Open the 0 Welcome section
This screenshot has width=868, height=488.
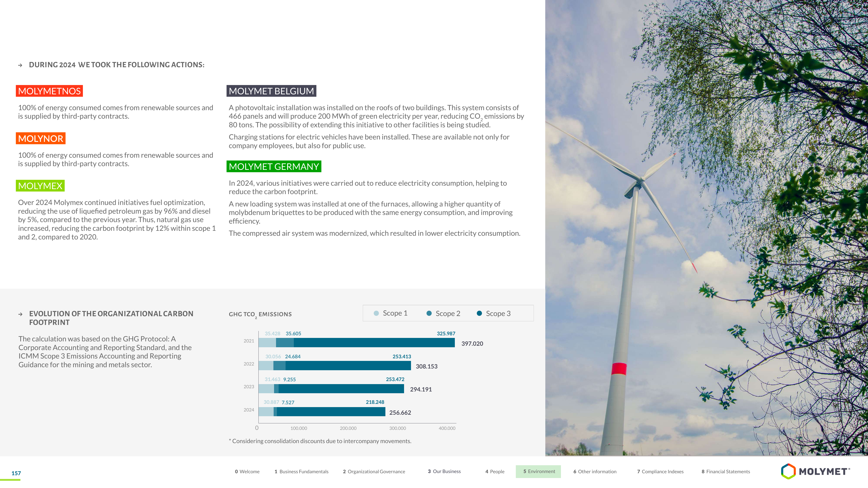click(247, 472)
